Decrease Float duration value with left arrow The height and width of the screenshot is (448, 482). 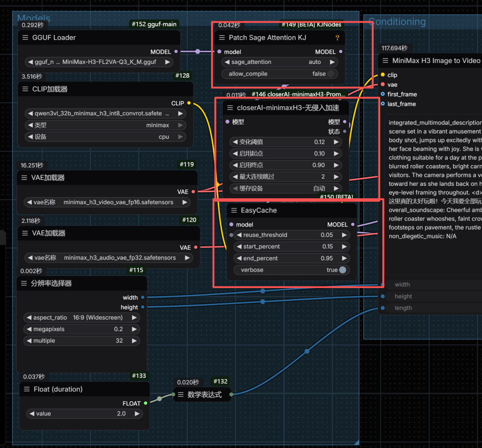click(x=32, y=414)
